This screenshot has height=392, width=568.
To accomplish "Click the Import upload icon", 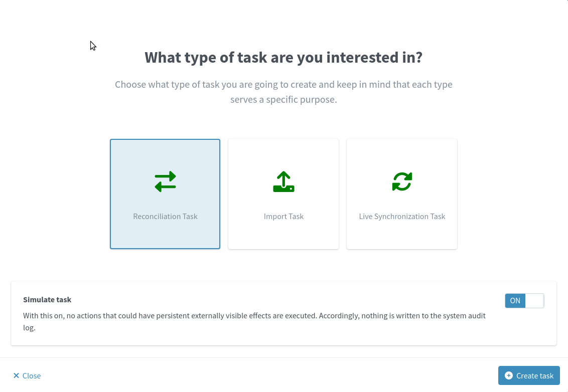I will [283, 182].
